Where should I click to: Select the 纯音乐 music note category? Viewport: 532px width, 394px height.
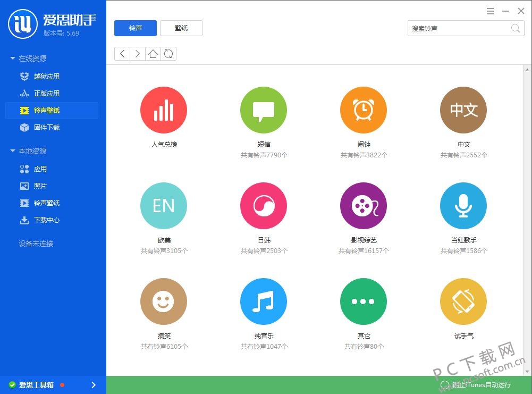(263, 301)
